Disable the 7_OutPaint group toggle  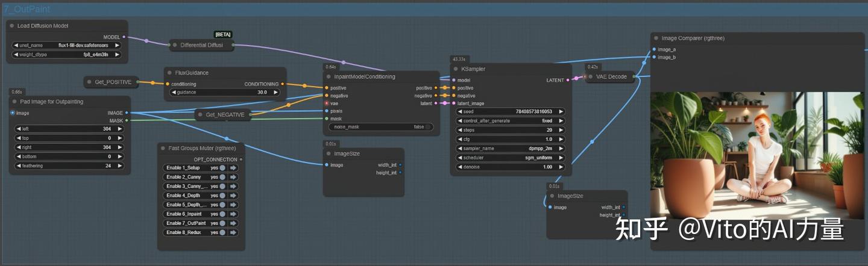(x=222, y=223)
